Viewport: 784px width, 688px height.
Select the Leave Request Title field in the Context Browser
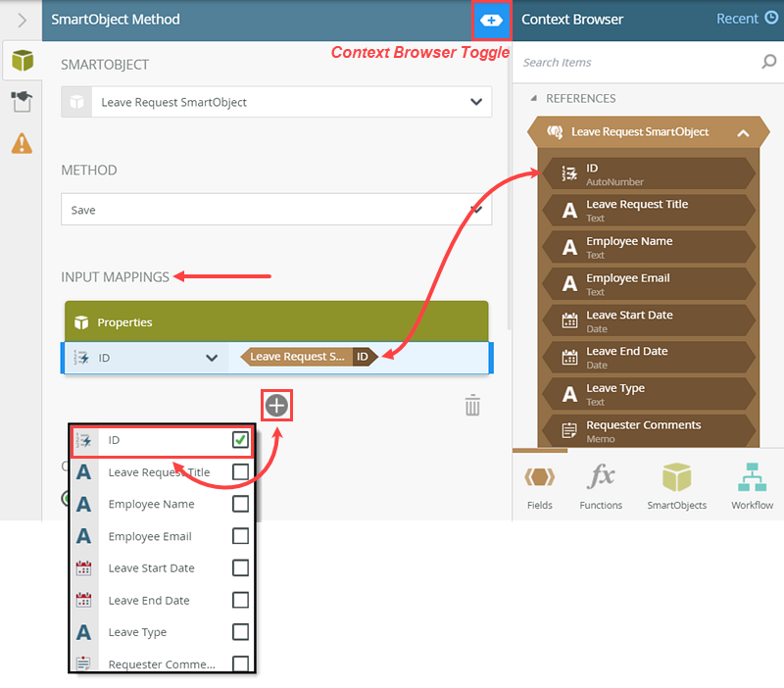[649, 211]
